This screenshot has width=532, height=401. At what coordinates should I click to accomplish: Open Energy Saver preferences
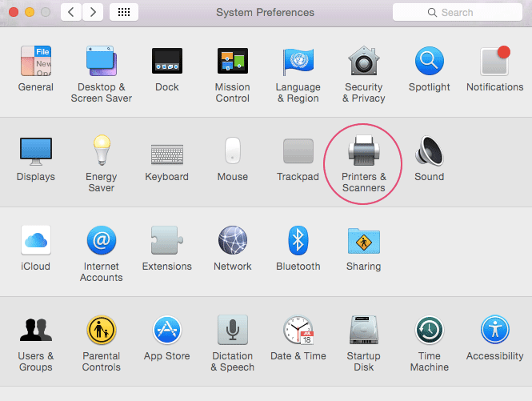click(102, 152)
